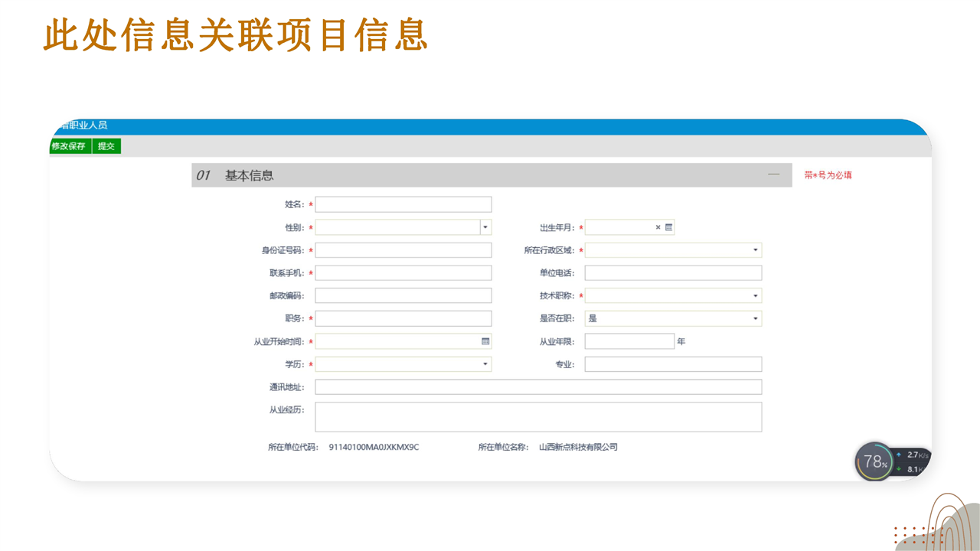This screenshot has width=980, height=551.
Task: Click the 邮政编码 input box
Action: [403, 296]
